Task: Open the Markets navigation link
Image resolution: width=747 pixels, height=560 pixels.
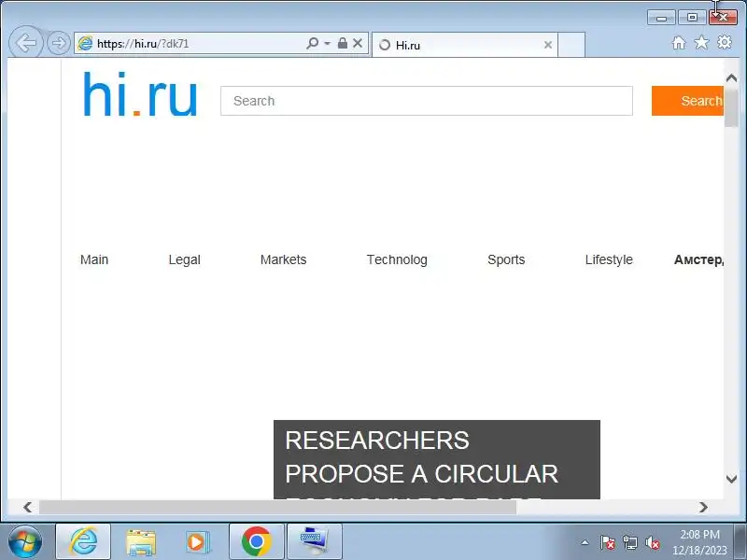Action: coord(284,259)
